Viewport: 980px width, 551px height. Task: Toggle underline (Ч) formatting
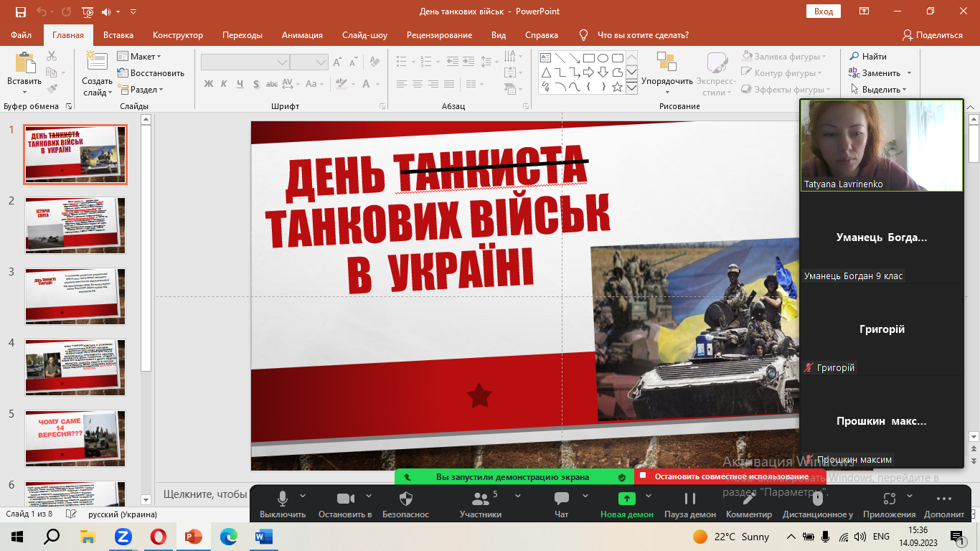point(239,84)
